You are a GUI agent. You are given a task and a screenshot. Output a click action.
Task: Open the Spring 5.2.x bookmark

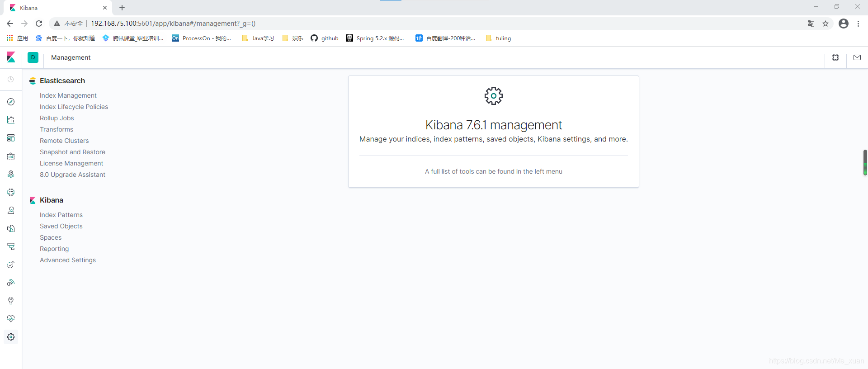375,38
